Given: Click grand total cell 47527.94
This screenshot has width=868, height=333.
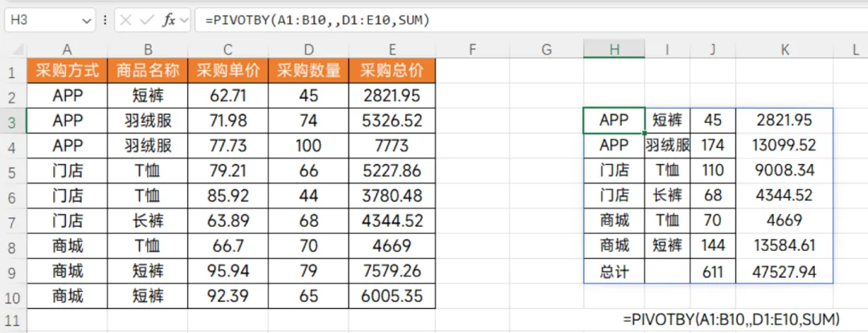Looking at the screenshot, I should pos(784,272).
